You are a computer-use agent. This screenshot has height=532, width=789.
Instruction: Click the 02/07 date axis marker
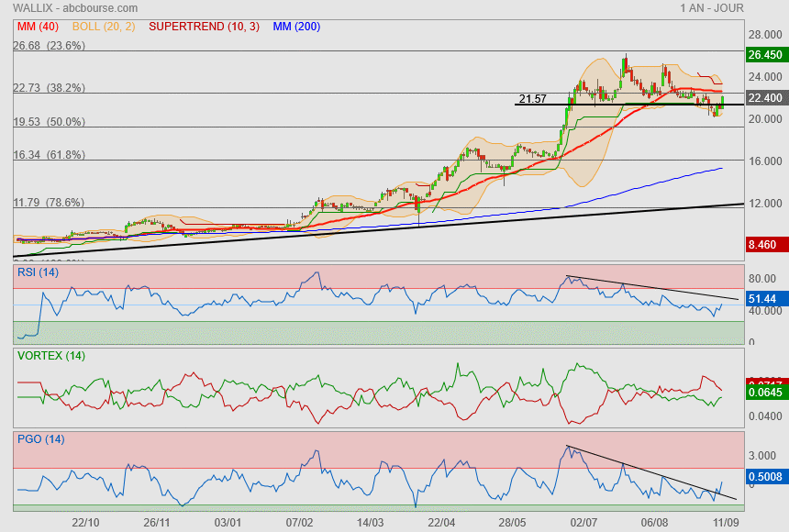click(x=583, y=522)
